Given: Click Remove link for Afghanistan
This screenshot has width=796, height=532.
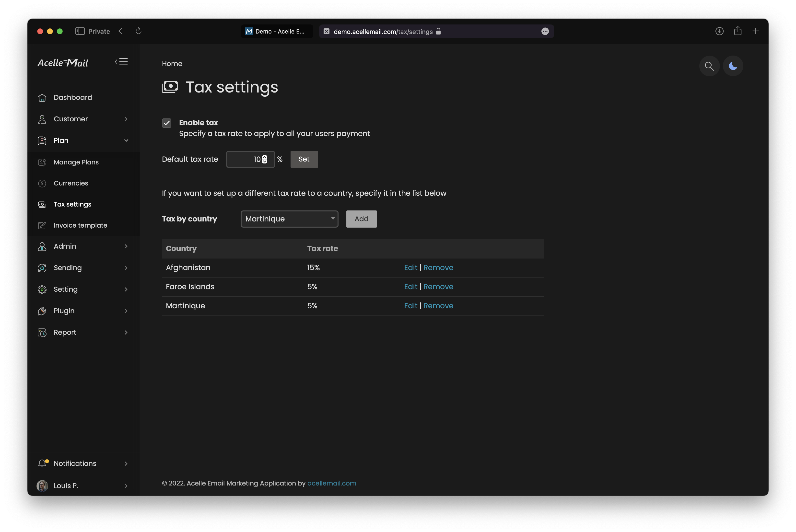Looking at the screenshot, I should point(438,268).
